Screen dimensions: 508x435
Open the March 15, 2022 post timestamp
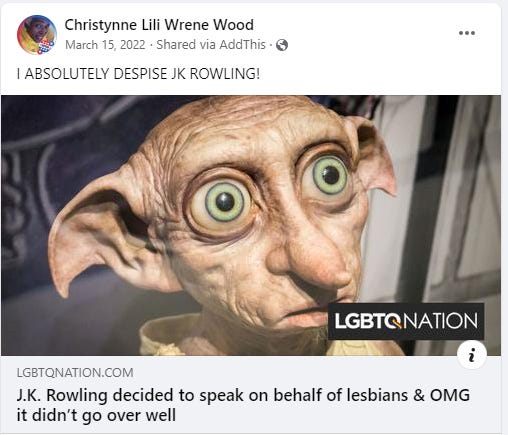[x=105, y=45]
